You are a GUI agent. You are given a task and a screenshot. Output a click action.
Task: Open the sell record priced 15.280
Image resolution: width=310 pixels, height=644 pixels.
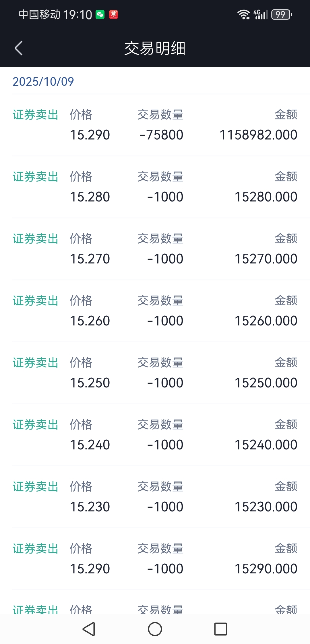pyautogui.click(x=155, y=187)
